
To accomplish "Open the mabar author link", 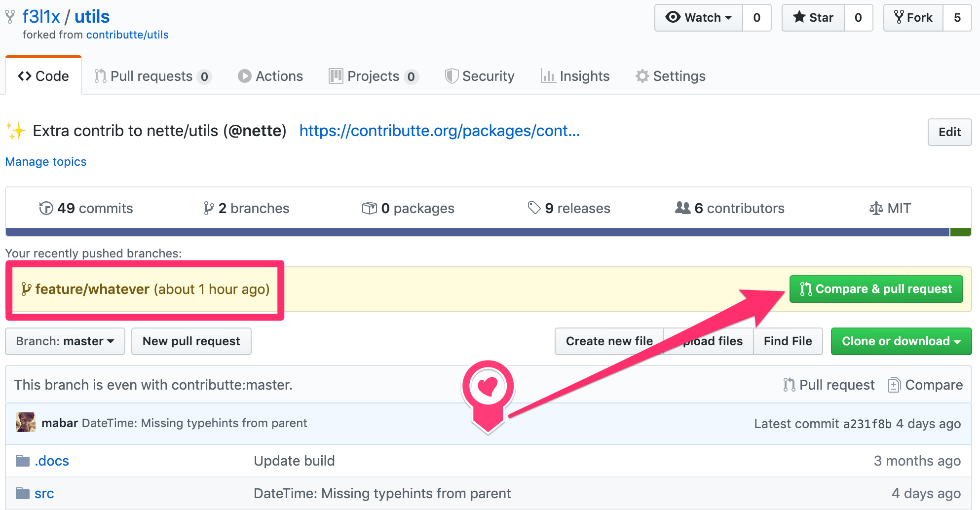I will 60,423.
